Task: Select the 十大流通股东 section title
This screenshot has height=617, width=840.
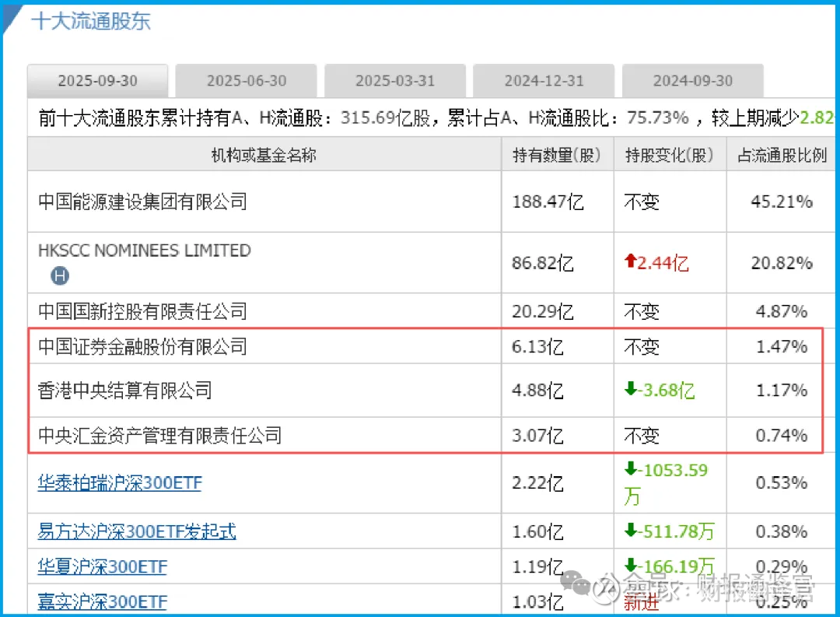Action: click(x=91, y=22)
